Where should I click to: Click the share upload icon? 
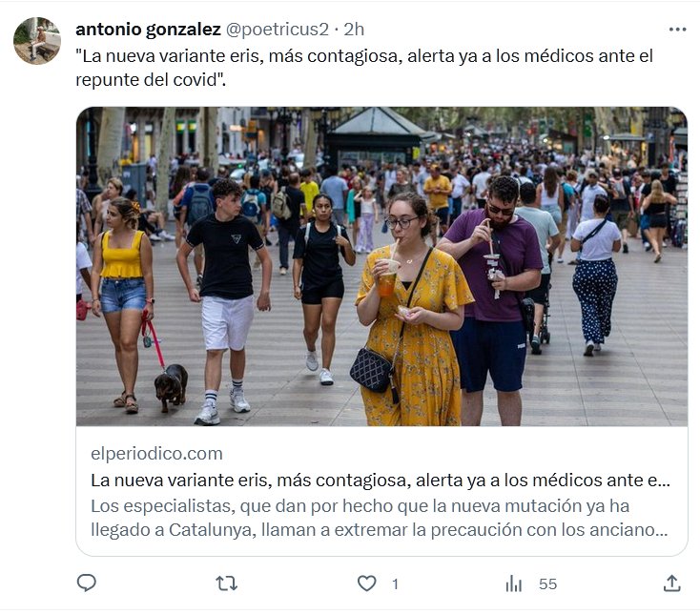(x=672, y=583)
